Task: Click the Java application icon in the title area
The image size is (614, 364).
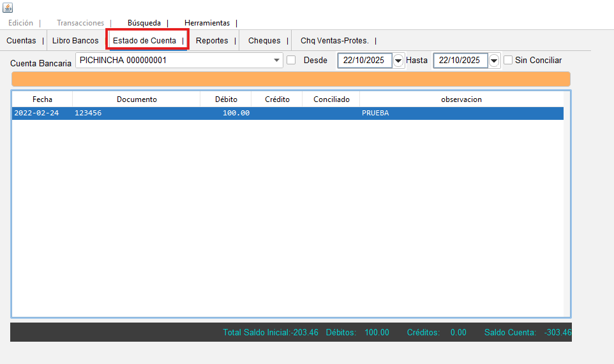Action: 8,8
